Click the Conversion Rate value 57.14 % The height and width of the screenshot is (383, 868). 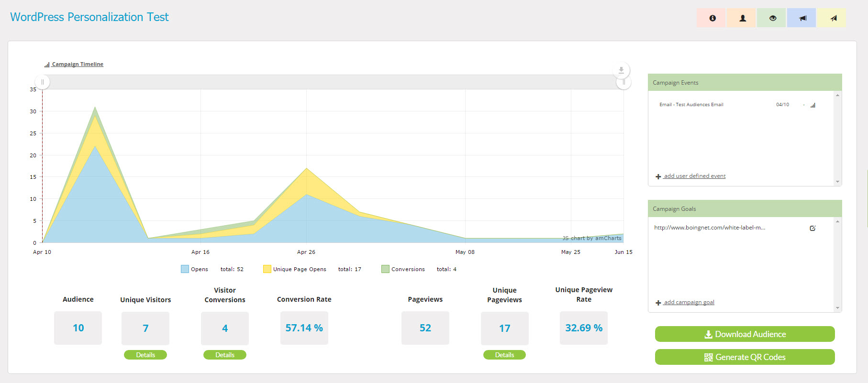[x=304, y=328]
